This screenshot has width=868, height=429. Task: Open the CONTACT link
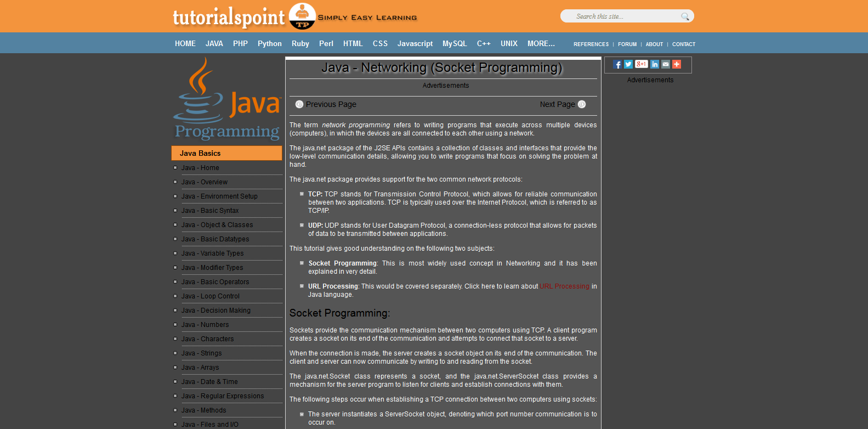point(684,44)
